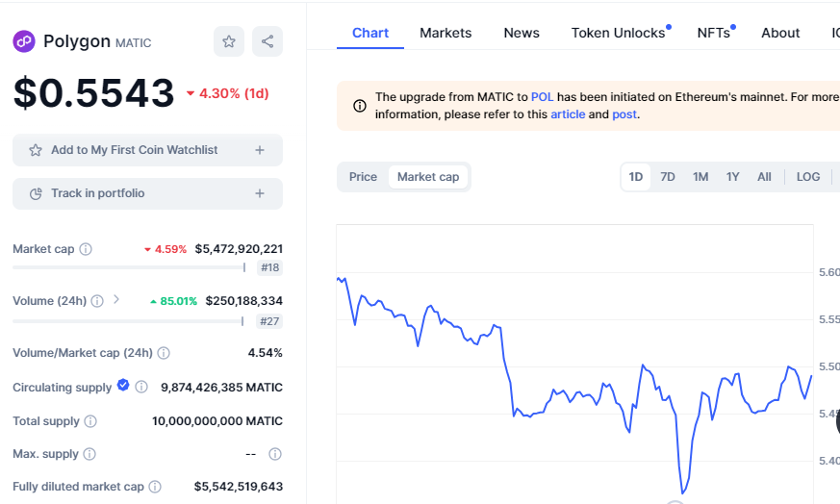Toggle the LOG scale option

(x=808, y=177)
